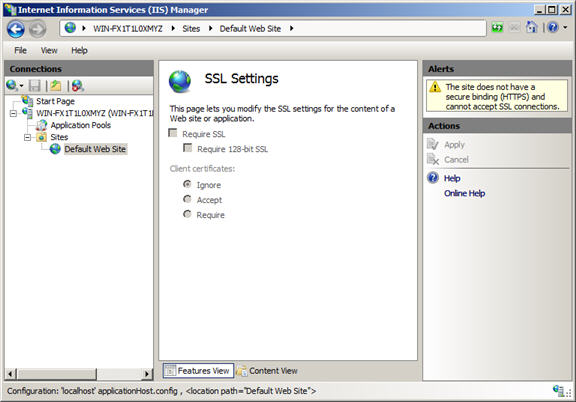The image size is (576, 402).
Task: Select the WIN-FX1T1L0XMYZ server label in tree
Action: (x=94, y=113)
